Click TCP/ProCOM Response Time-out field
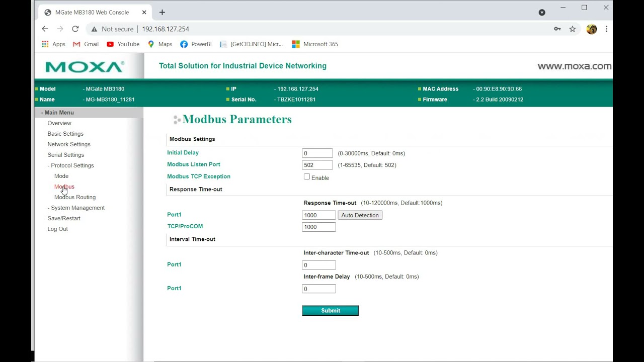This screenshot has height=362, width=644. (319, 227)
